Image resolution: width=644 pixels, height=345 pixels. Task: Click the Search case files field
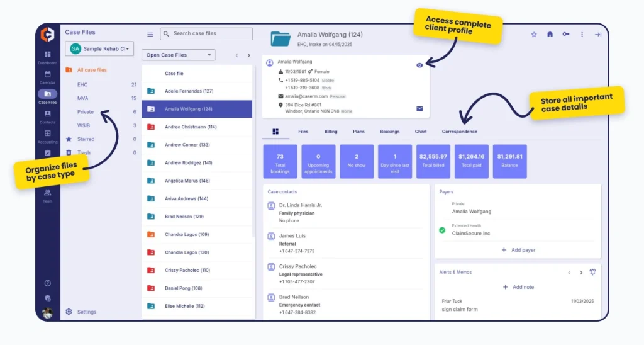click(206, 34)
